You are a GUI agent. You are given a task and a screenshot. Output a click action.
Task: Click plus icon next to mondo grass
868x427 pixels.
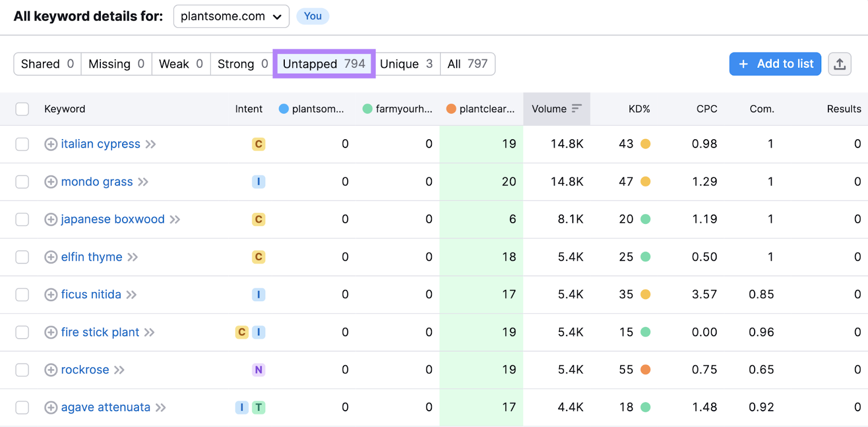click(x=51, y=182)
